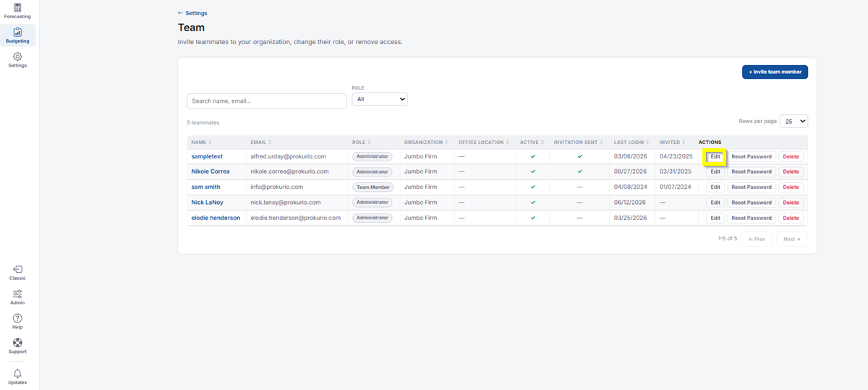Expand the Role filter dropdown
The width and height of the screenshot is (868, 390).
380,99
